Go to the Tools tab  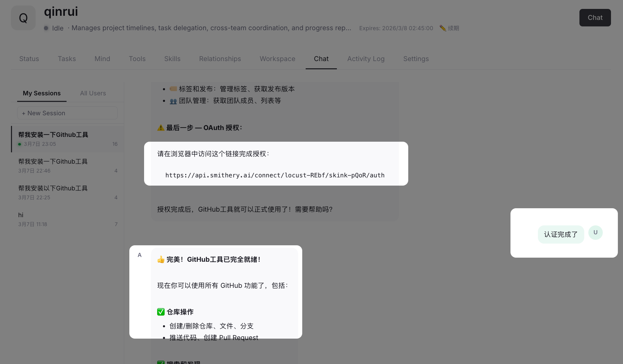[x=137, y=59]
